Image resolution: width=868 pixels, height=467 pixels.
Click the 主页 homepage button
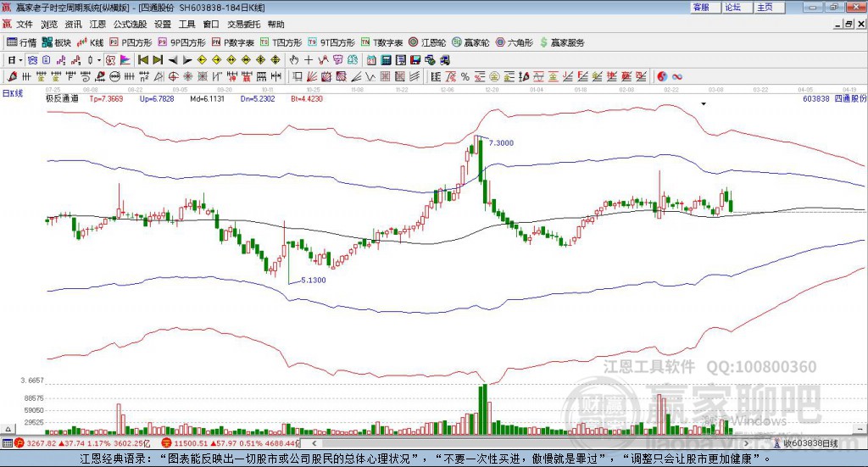point(769,7)
